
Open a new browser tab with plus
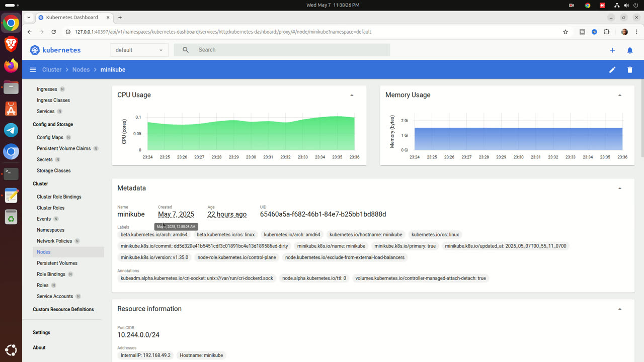[x=120, y=17]
